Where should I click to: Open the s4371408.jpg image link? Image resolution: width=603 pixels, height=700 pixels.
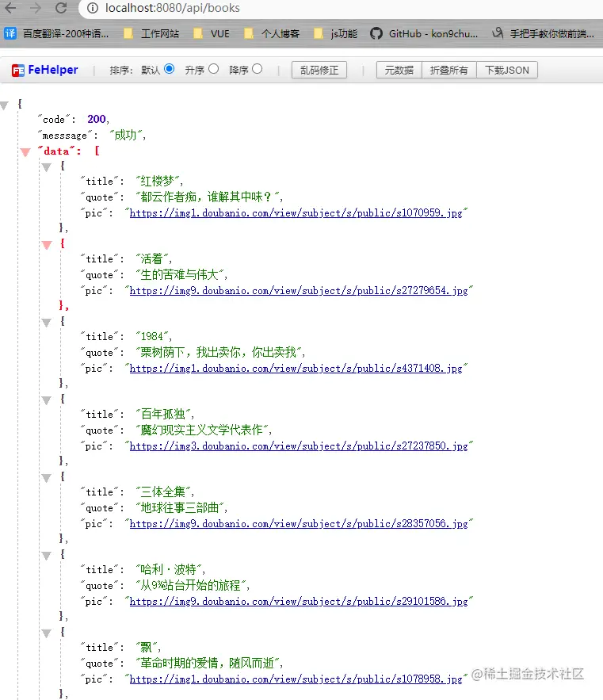pos(296,369)
